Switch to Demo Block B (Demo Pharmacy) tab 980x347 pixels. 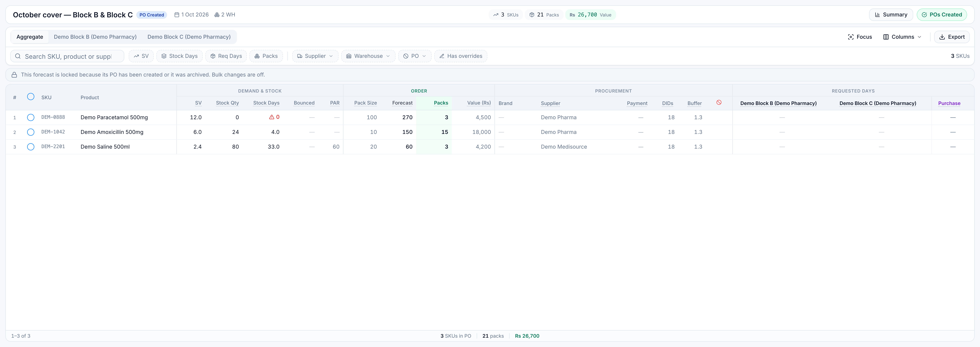95,37
